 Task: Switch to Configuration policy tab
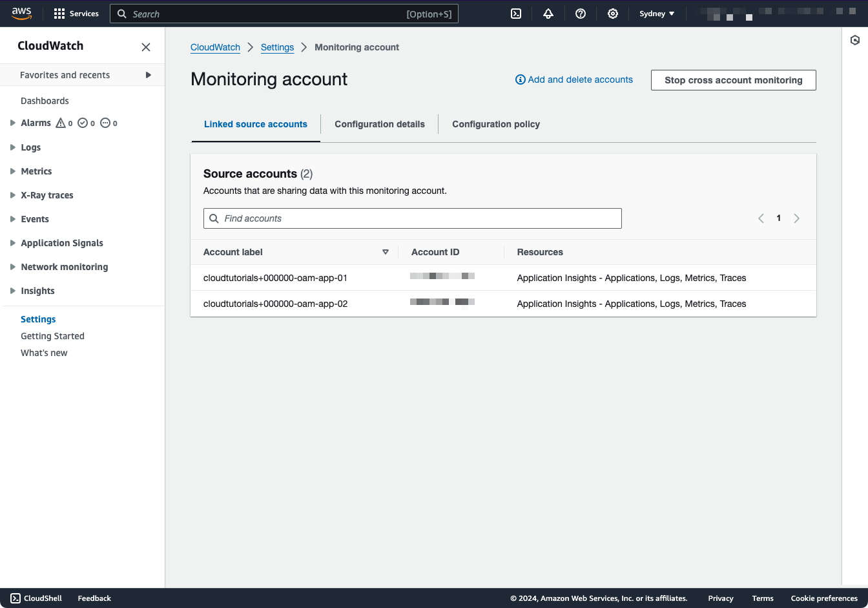pyautogui.click(x=496, y=124)
